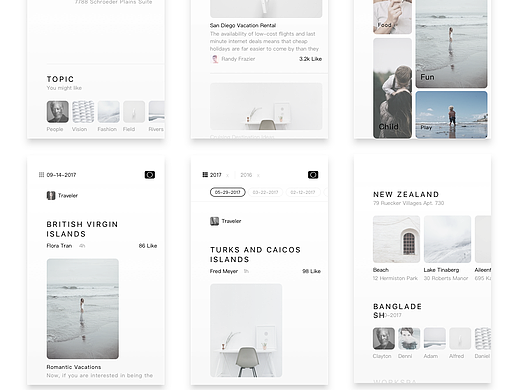The image size is (520, 390).
Task: Open the Lake Tinaberg place thumbnail
Action: click(x=447, y=239)
